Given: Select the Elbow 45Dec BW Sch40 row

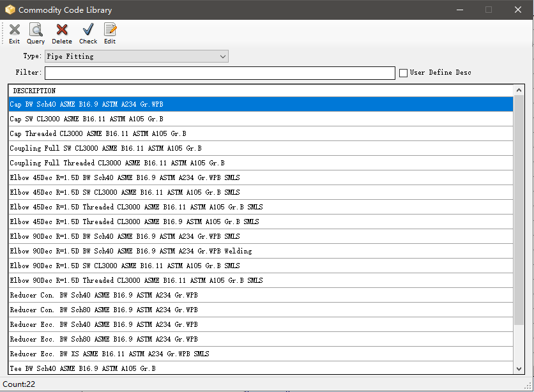Looking at the screenshot, I should [192, 177].
